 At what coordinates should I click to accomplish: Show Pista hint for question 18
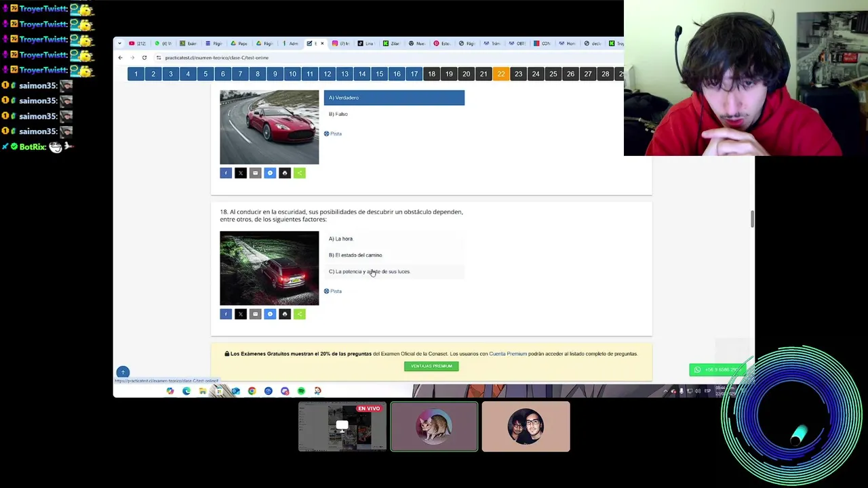tap(333, 291)
